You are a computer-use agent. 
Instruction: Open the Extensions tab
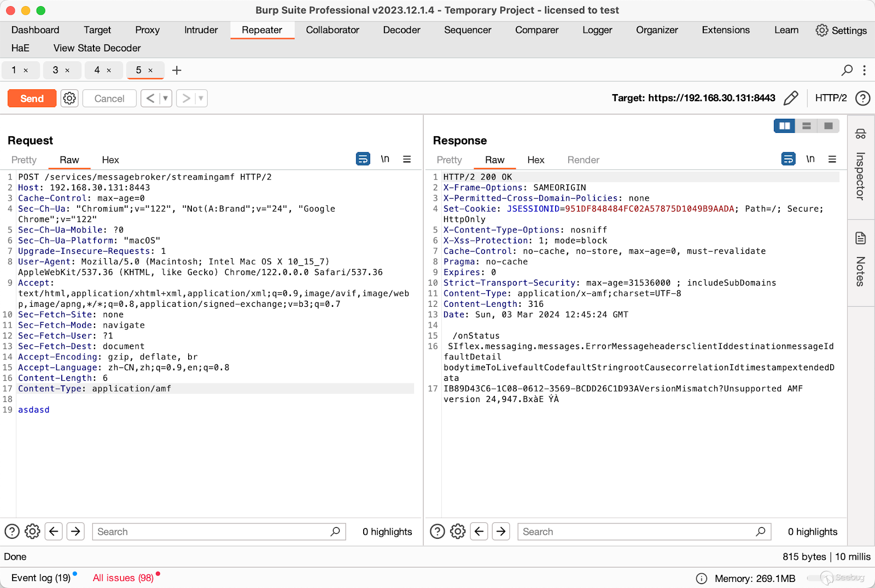[x=726, y=30]
